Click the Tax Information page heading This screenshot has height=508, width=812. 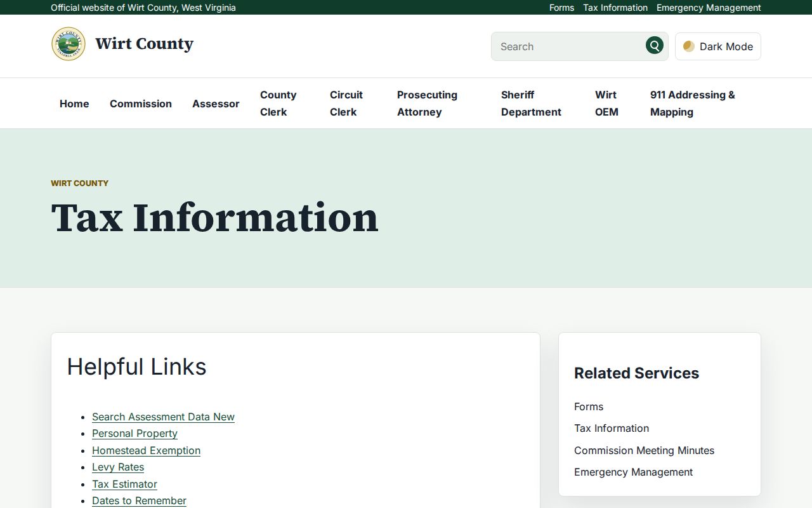point(214,217)
